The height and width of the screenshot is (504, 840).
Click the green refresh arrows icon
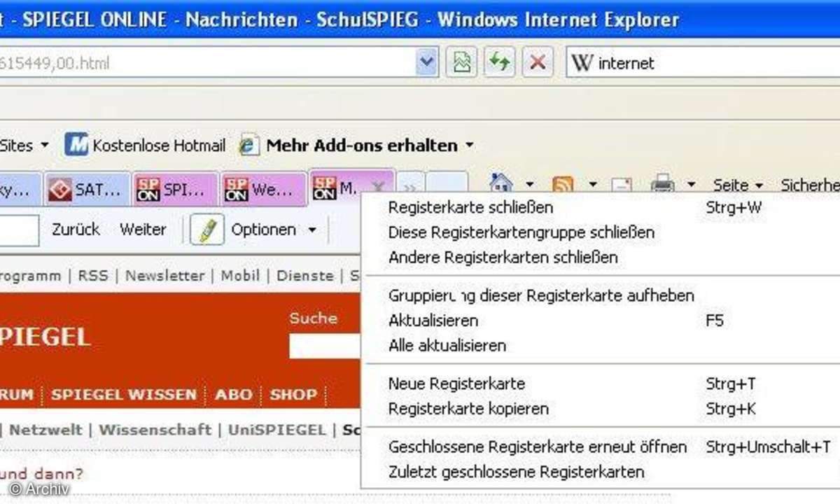(x=500, y=63)
